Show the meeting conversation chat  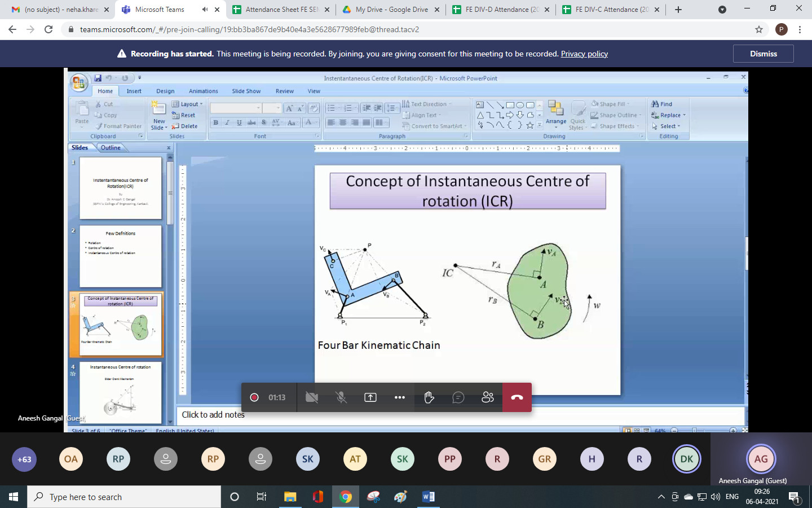pos(458,397)
